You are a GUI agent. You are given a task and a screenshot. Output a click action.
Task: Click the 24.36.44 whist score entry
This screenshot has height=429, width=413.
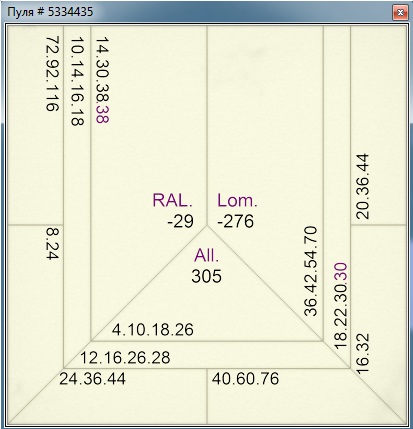(93, 379)
